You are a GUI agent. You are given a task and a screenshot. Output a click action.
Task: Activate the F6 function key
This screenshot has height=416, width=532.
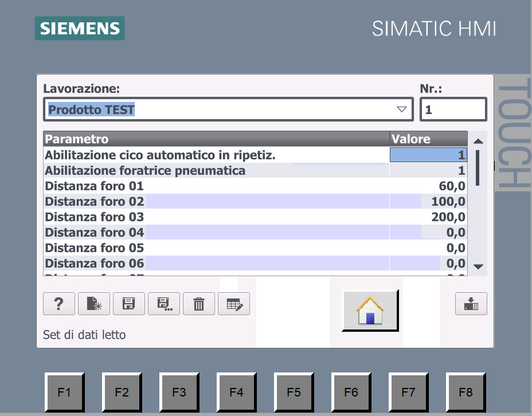(351, 393)
